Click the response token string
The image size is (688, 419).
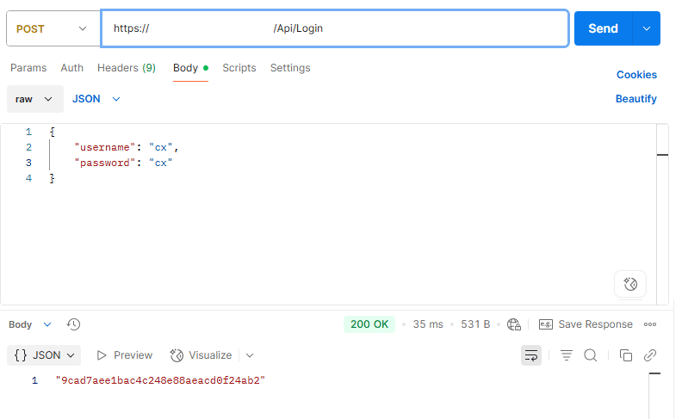pyautogui.click(x=160, y=380)
